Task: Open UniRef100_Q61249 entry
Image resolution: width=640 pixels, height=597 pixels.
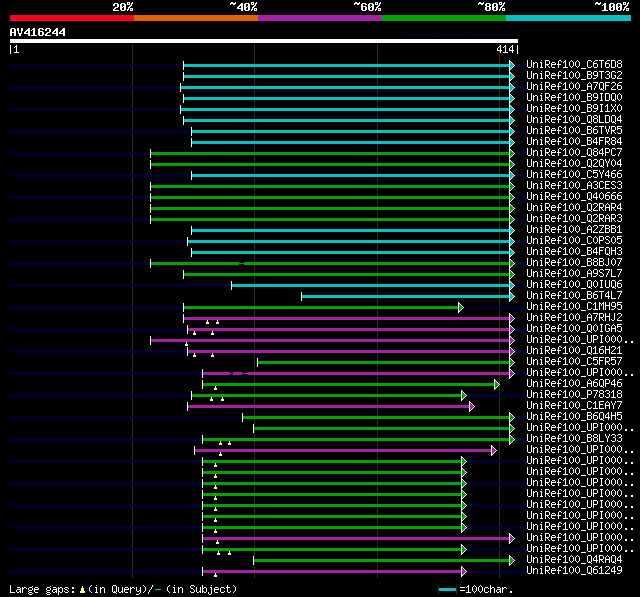Action: [574, 571]
